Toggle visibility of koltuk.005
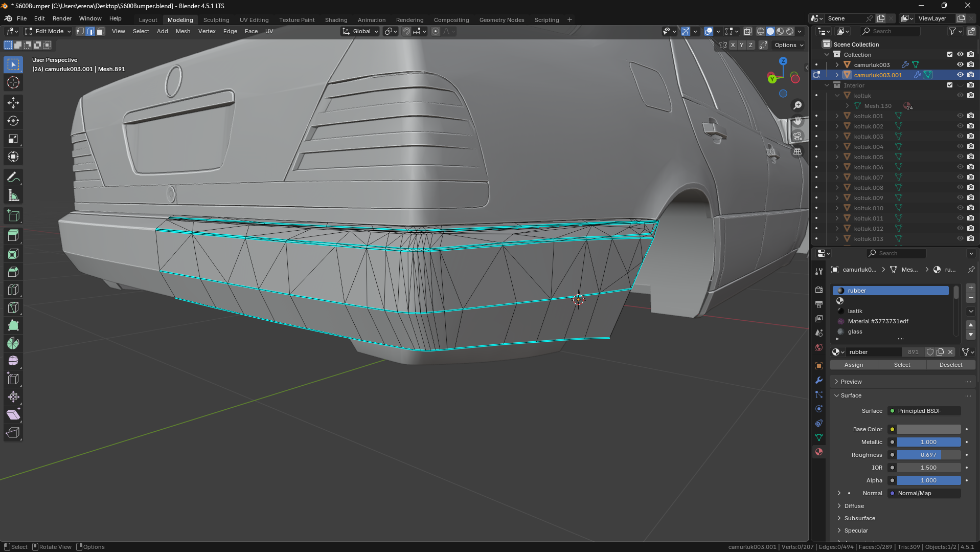This screenshot has width=980, height=552. coord(960,157)
